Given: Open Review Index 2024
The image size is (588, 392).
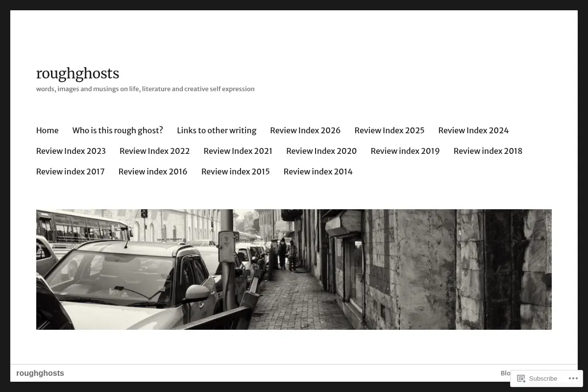Looking at the screenshot, I should (x=473, y=130).
